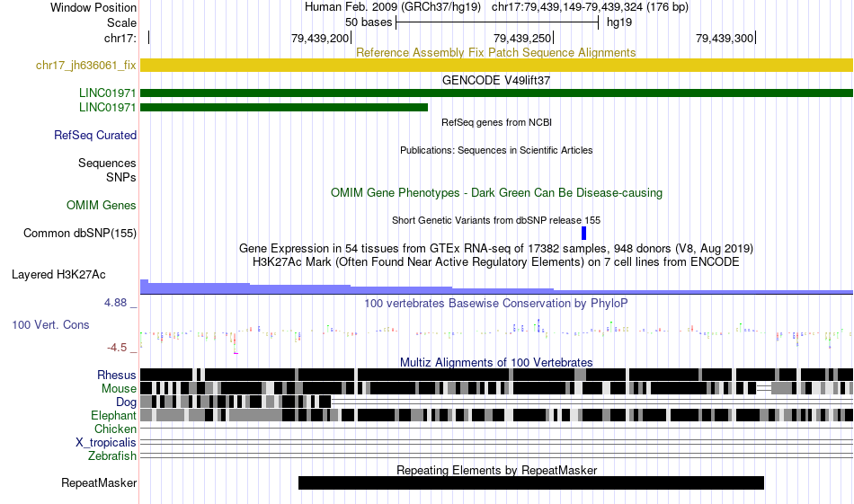Select the yellow fix patch alignment bar
The height and width of the screenshot is (504, 854).
click(496, 65)
